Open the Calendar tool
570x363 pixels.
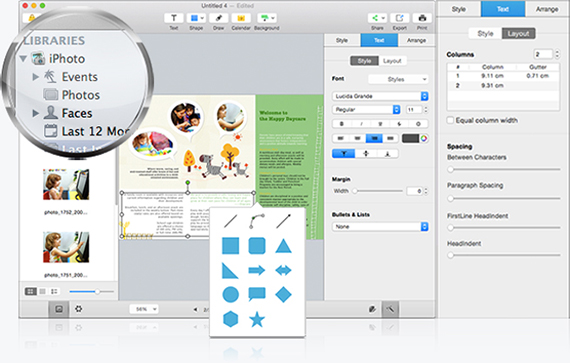(241, 18)
